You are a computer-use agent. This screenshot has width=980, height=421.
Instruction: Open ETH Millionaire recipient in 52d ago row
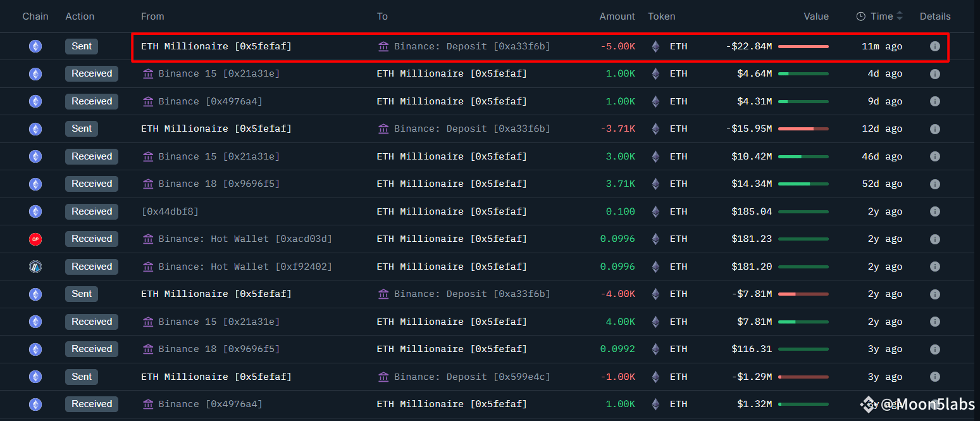click(452, 184)
